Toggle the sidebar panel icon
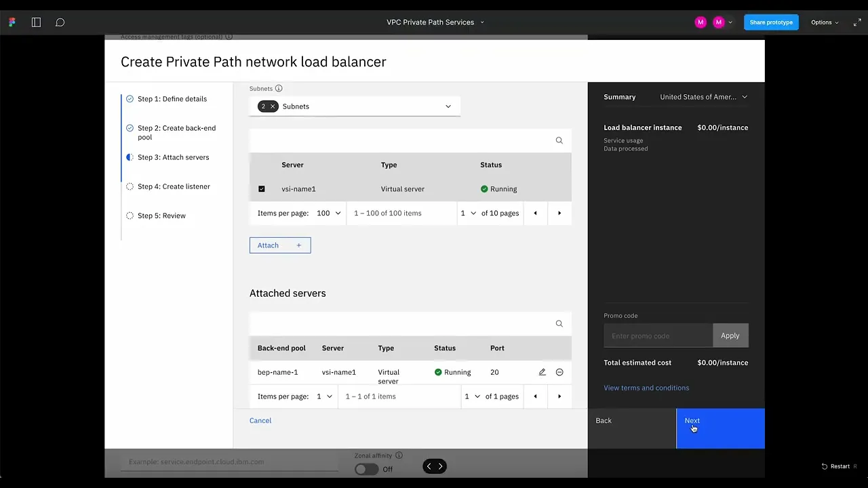This screenshot has width=868, height=488. 37,22
